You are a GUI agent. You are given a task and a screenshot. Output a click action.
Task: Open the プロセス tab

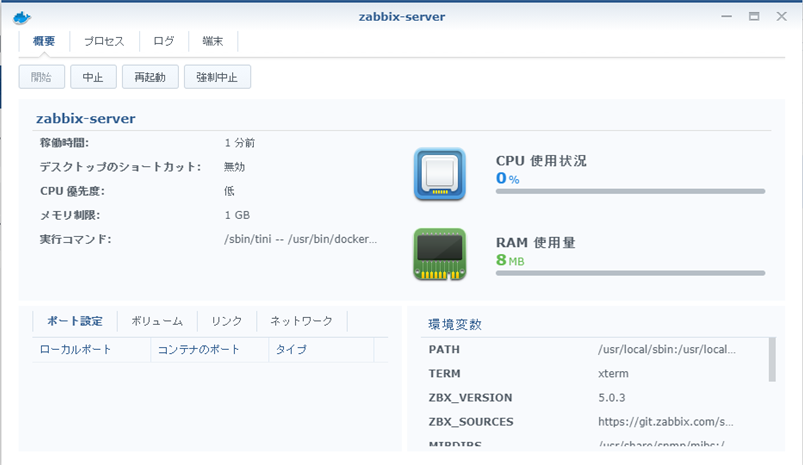[x=104, y=41]
